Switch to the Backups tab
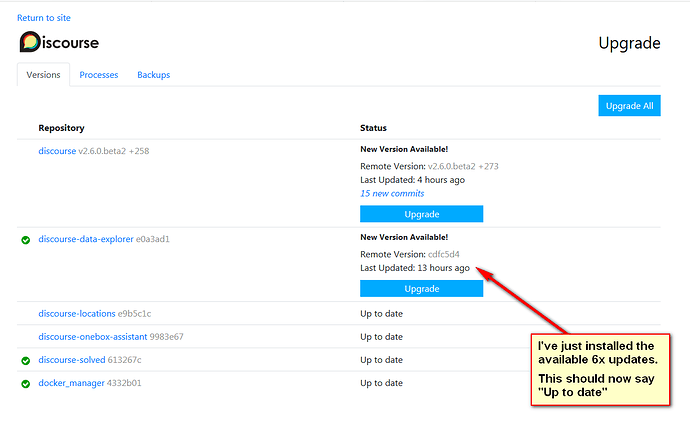 pos(154,75)
